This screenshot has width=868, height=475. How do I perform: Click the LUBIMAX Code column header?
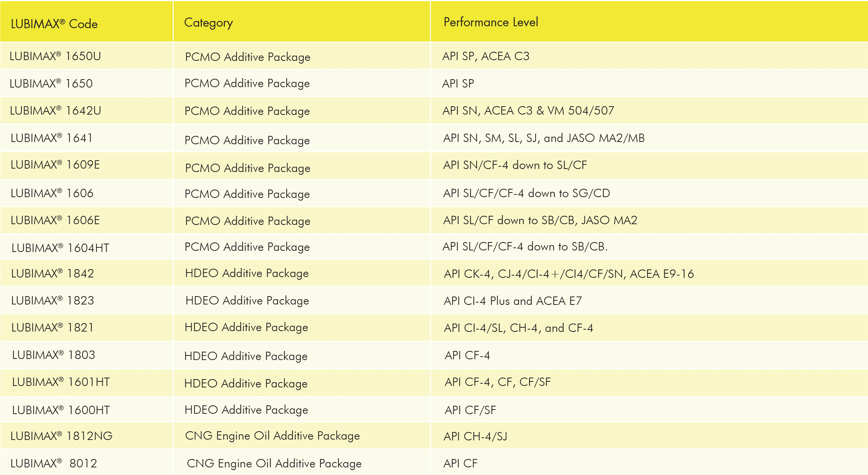86,22
